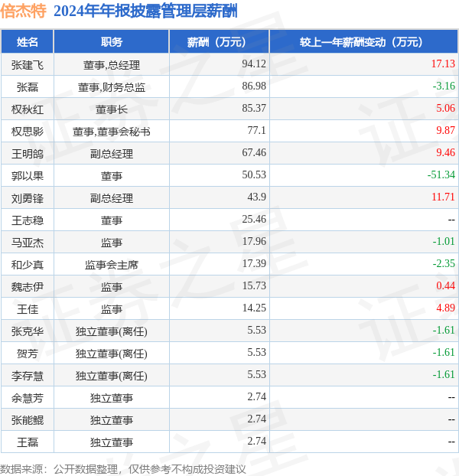Click the 薪酬（万元） column header
Viewport: 459px width, 476px height.
pyautogui.click(x=219, y=41)
